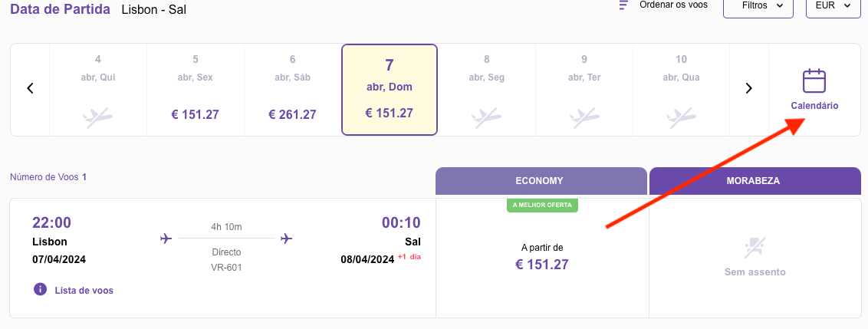Open the Lista de voos link

(84, 290)
